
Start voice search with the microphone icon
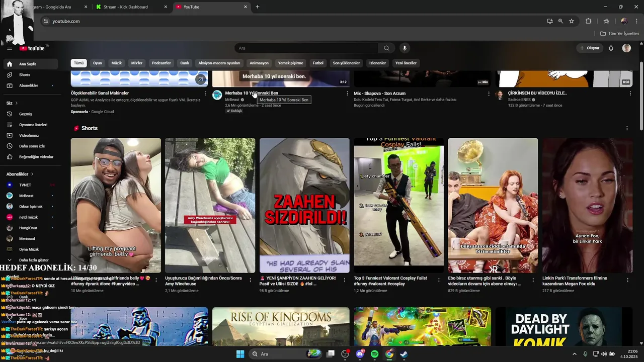pyautogui.click(x=404, y=48)
